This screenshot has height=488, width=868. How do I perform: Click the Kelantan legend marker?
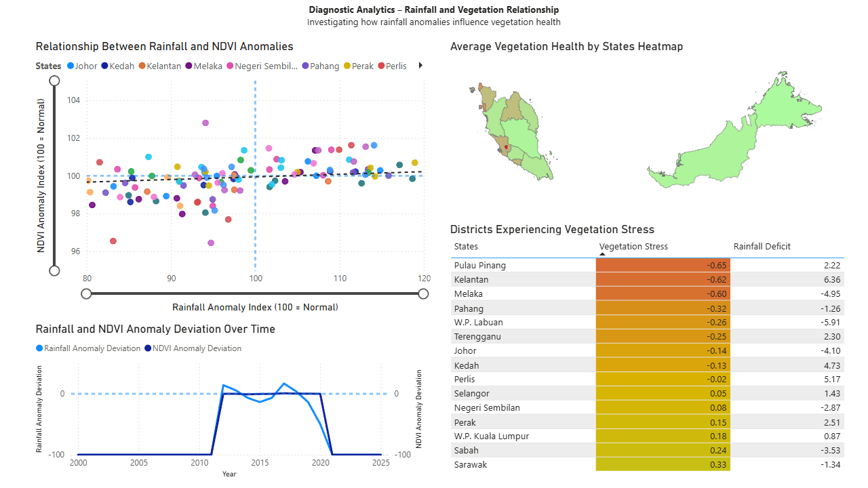[142, 66]
